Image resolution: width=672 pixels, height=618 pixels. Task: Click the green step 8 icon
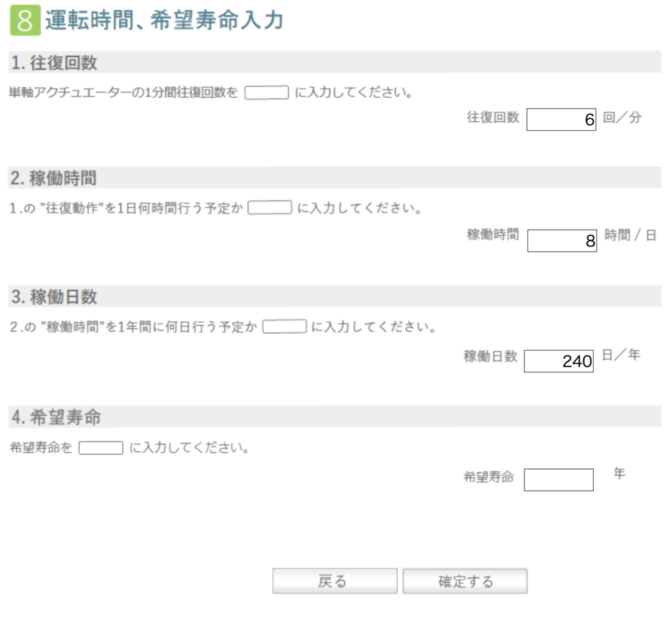[26, 20]
